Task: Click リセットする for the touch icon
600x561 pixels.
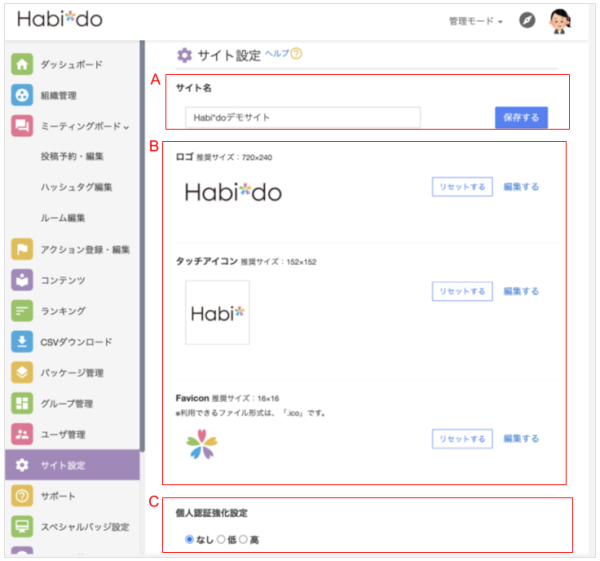Action: 462,291
